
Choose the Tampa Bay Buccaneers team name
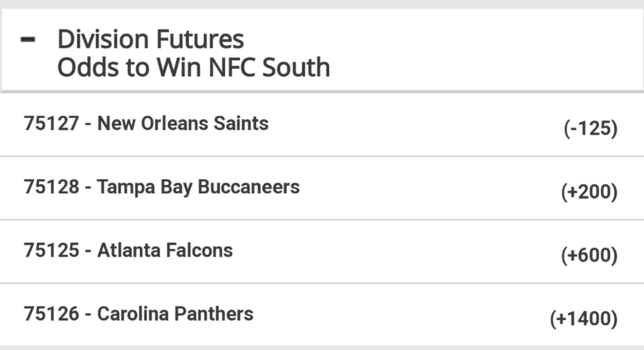pyautogui.click(x=198, y=187)
